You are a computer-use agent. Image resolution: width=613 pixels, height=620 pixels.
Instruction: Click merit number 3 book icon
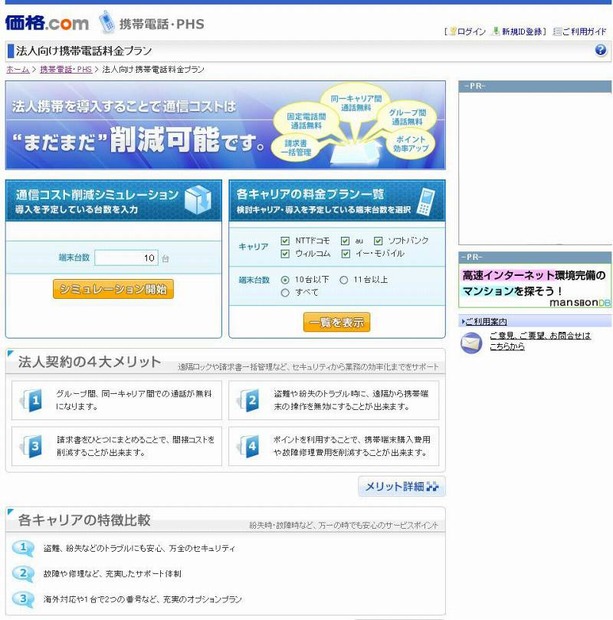point(32,446)
